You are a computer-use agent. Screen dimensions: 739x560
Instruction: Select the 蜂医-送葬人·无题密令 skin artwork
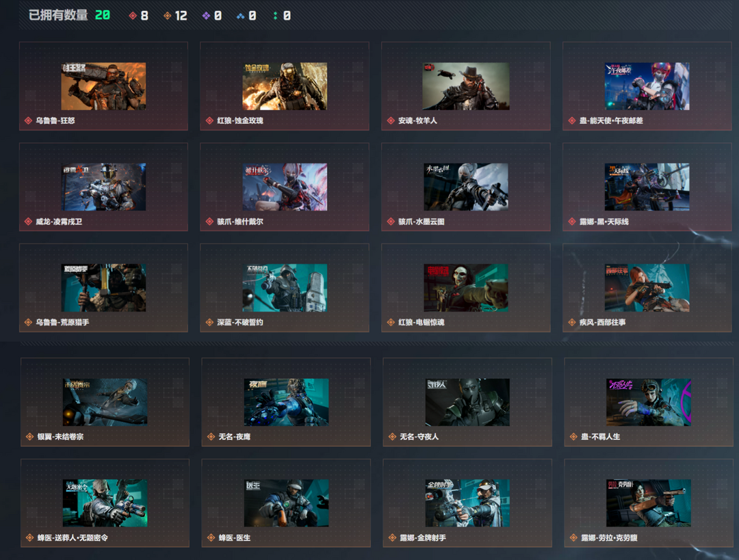tap(105, 503)
